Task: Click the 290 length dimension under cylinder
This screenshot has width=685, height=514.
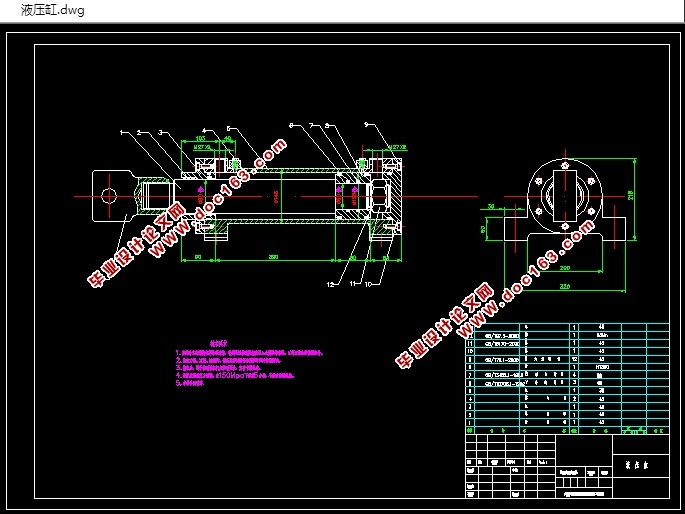Action: coord(273,257)
